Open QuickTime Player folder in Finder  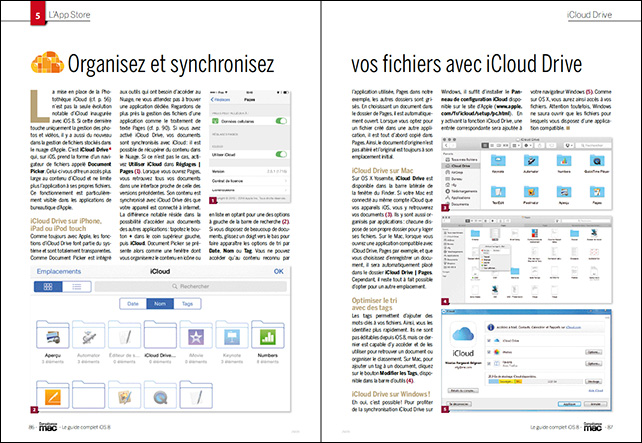(x=597, y=160)
